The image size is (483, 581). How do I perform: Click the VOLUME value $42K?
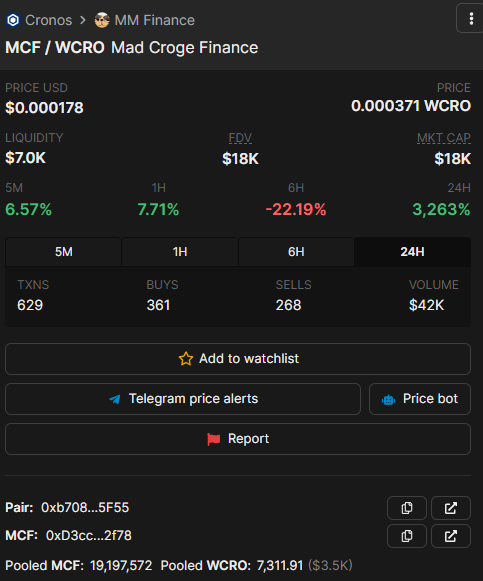point(426,305)
